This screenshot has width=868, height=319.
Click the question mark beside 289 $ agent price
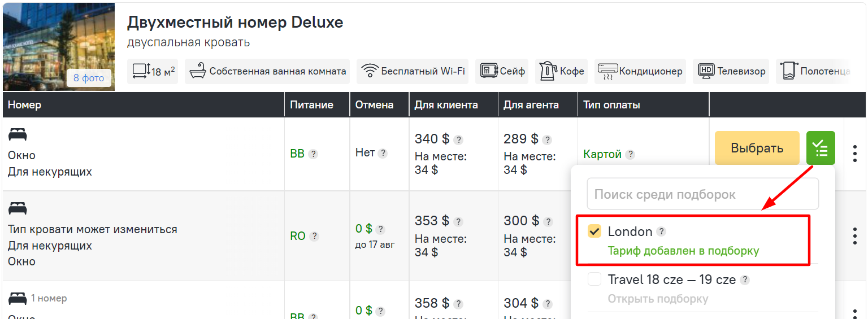click(x=547, y=140)
